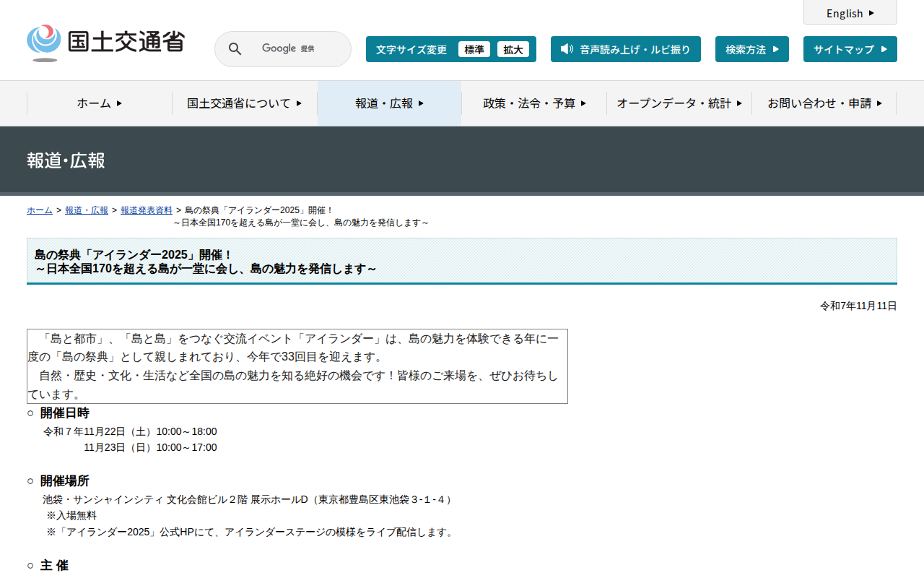Click the date 令和7年11月11日
Image resolution: width=924 pixels, height=578 pixels.
858,306
